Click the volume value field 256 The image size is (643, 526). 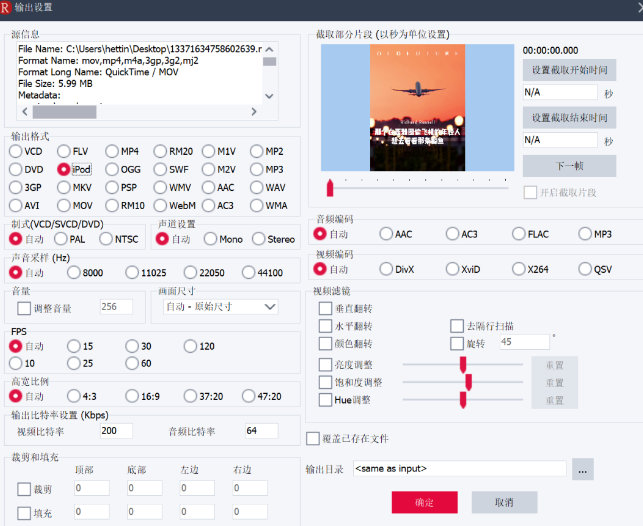tap(116, 307)
